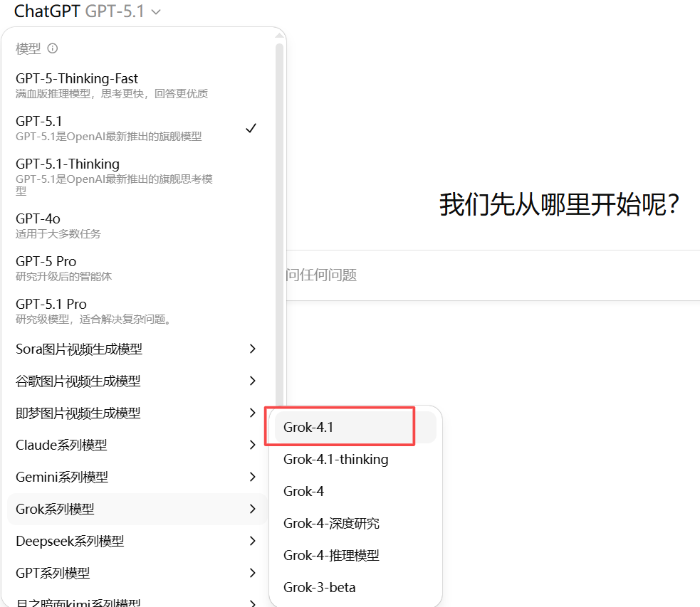This screenshot has width=700, height=607.
Task: Pick Grok-3-beta model
Action: tap(355, 587)
